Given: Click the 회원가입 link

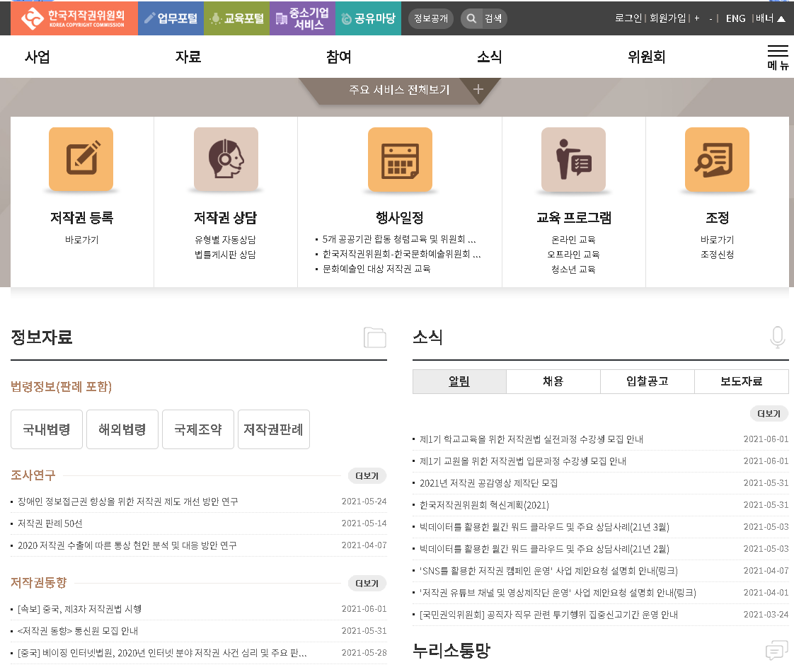Looking at the screenshot, I should coord(667,18).
